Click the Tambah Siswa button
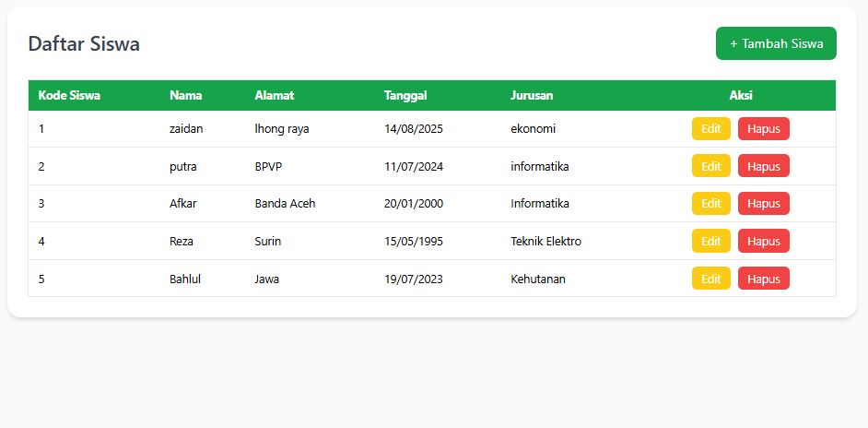 click(776, 43)
